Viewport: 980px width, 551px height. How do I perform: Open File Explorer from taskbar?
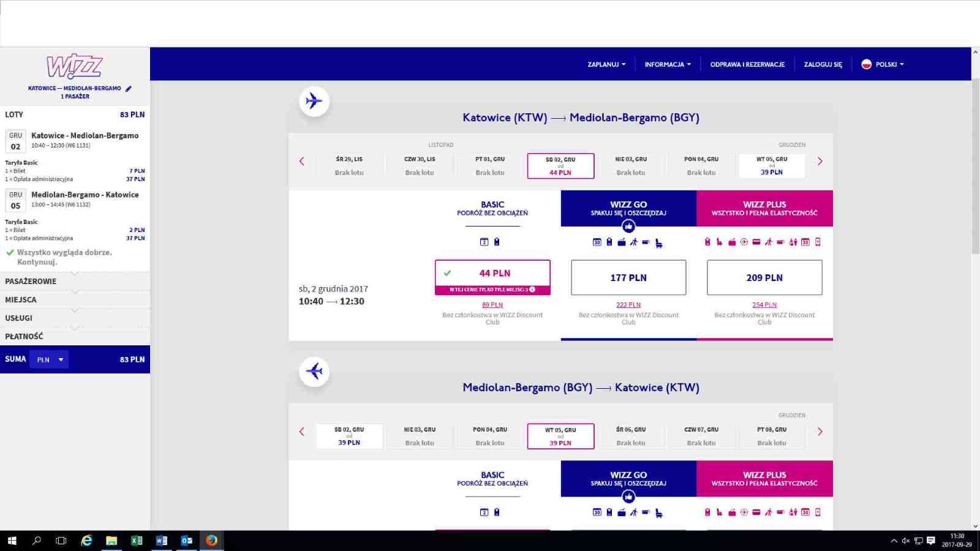tap(111, 541)
